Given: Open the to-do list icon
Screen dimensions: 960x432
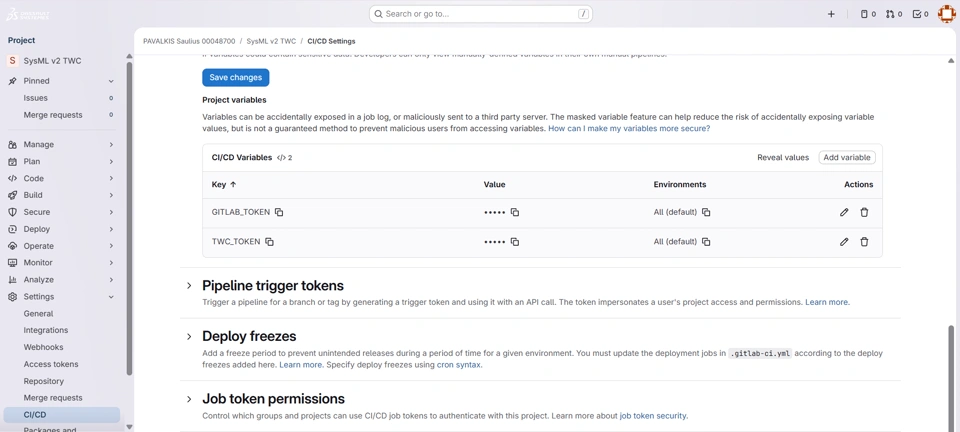Looking at the screenshot, I should click(x=920, y=14).
